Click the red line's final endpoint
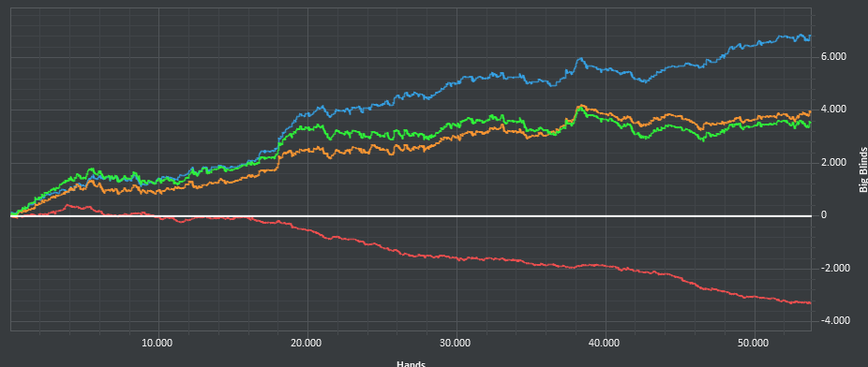Viewport: 868px width, 367px height. (811, 303)
